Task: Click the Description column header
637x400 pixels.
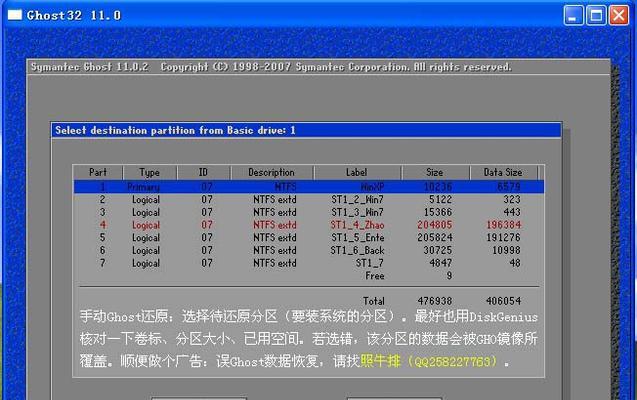Action: (x=271, y=172)
